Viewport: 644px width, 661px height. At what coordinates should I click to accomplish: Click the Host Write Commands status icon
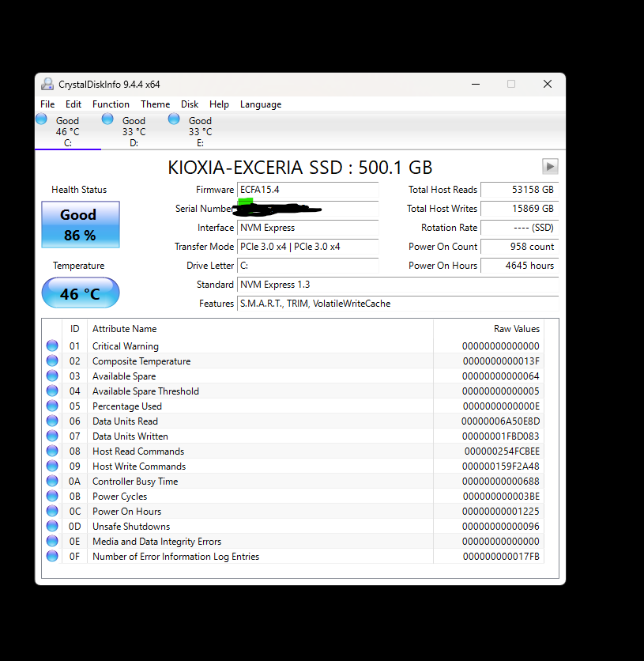[x=52, y=466]
